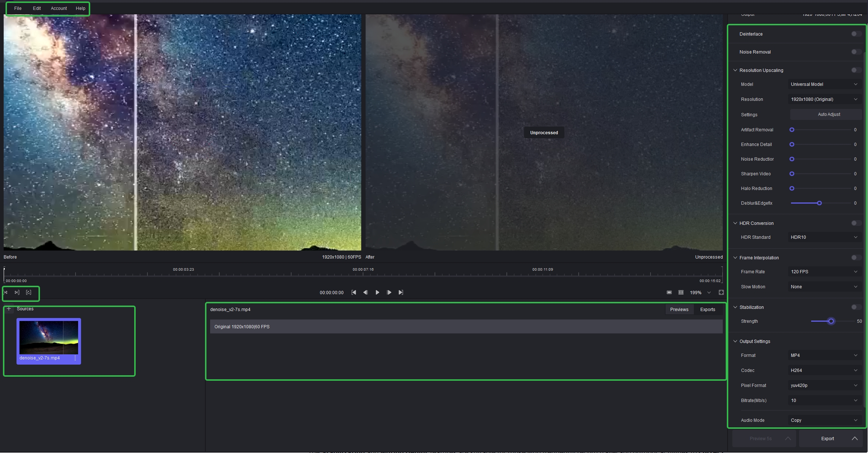Jump to the last frame

pyautogui.click(x=400, y=292)
